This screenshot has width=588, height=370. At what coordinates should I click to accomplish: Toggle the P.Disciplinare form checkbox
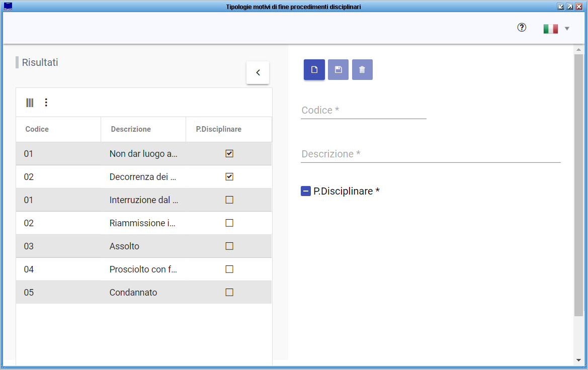pos(306,191)
